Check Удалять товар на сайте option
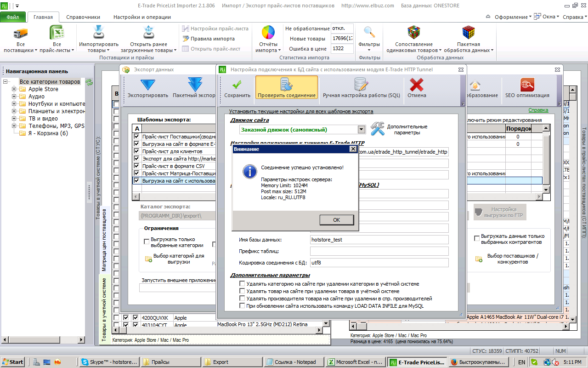This screenshot has width=588, height=368. click(x=242, y=291)
